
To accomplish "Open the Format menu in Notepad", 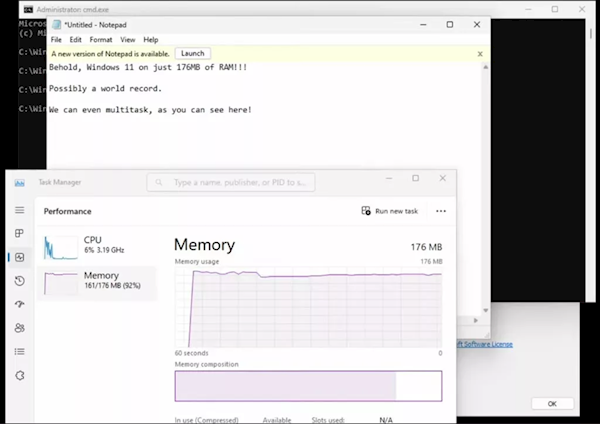I will coord(101,40).
